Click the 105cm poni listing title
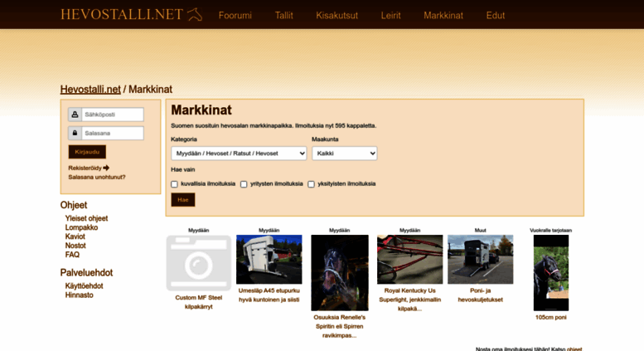The height and width of the screenshot is (351, 644). coord(551,317)
